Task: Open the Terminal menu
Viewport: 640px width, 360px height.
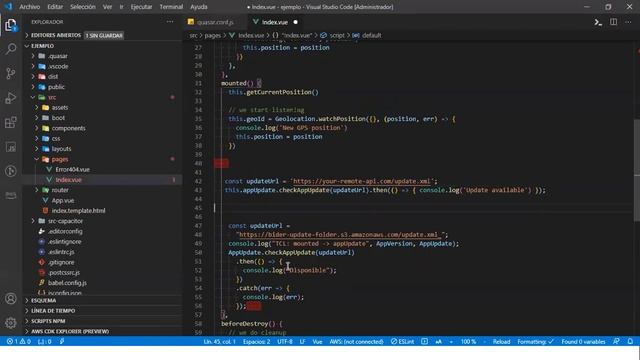Action: point(171,7)
